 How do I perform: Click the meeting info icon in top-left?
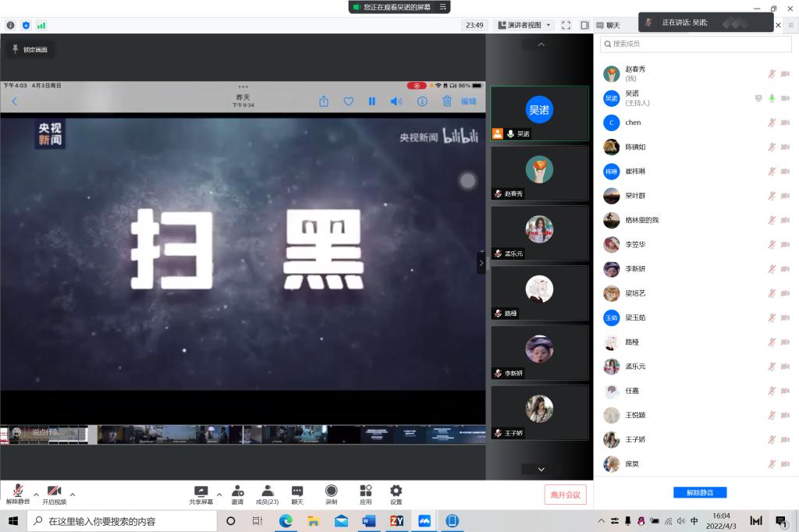(x=11, y=25)
